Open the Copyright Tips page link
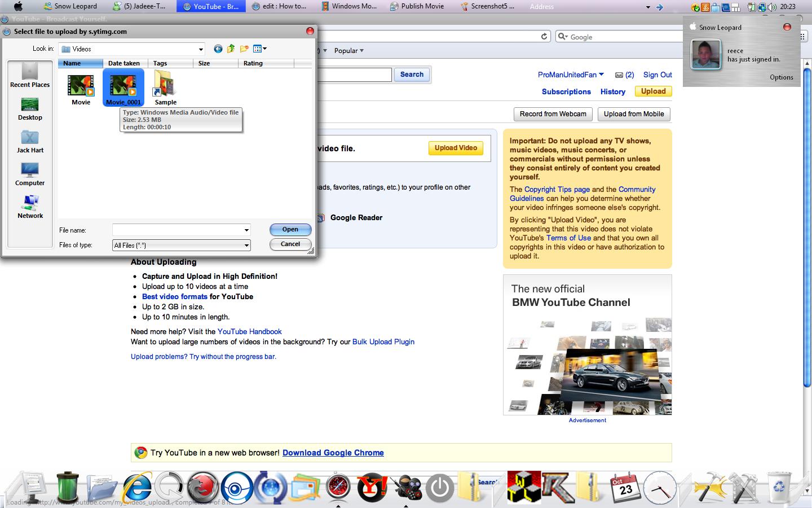Image resolution: width=812 pixels, height=508 pixels. click(557, 189)
